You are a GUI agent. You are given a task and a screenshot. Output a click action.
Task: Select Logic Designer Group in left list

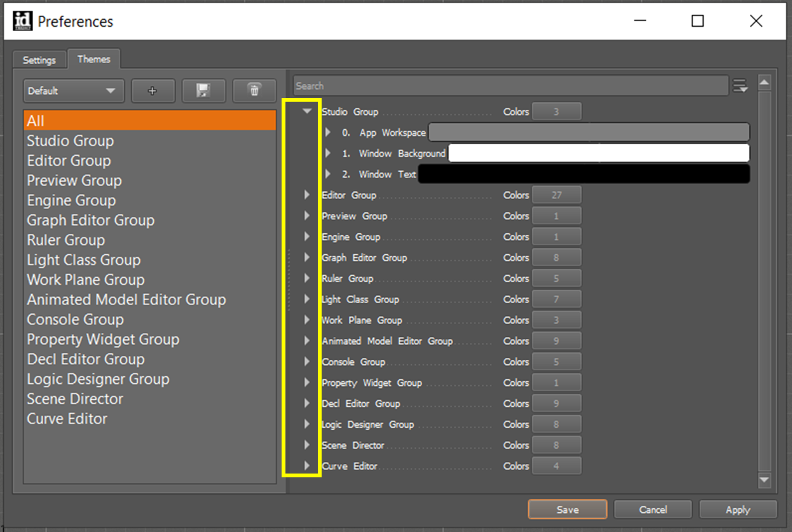pos(150,379)
